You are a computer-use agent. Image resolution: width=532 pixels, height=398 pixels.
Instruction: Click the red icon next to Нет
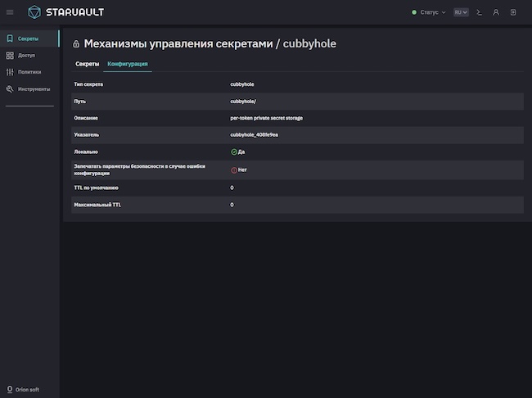tap(234, 170)
